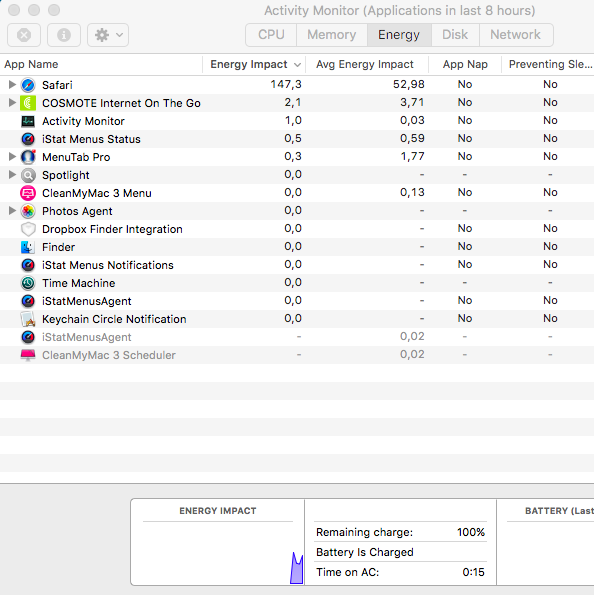Toggle sort order on Energy Impact column
594x595 pixels.
254,65
